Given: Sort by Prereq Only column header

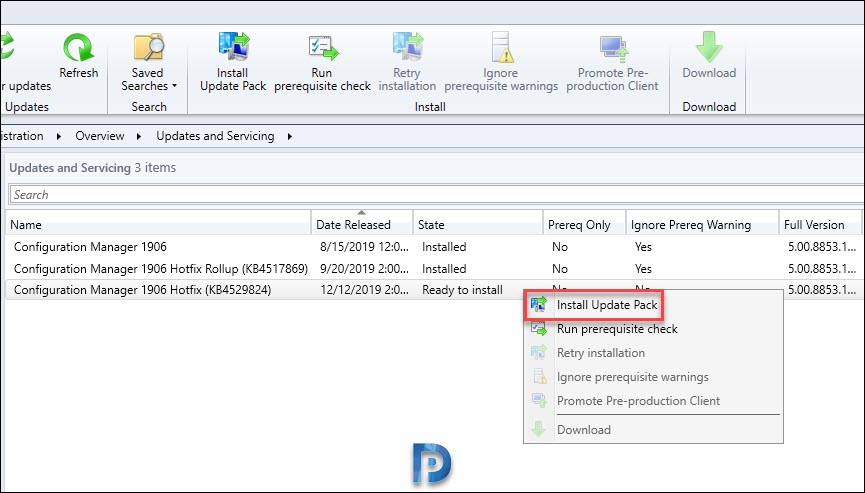Looking at the screenshot, I should tap(584, 224).
